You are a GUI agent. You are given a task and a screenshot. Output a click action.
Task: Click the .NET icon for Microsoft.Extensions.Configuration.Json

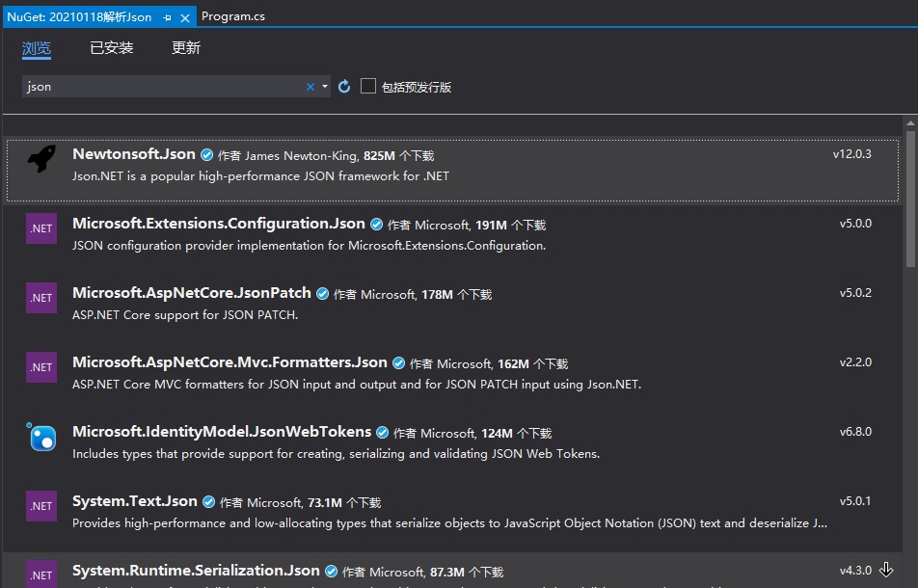click(41, 228)
